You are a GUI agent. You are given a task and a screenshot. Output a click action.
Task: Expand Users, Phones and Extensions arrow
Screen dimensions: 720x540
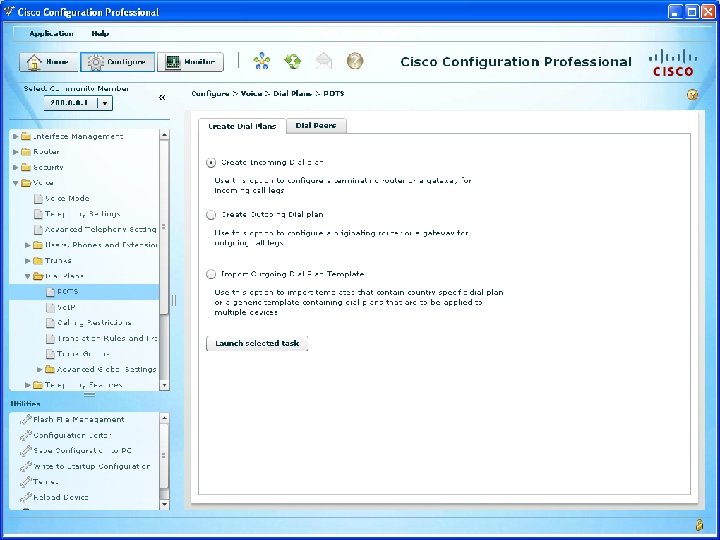[28, 245]
